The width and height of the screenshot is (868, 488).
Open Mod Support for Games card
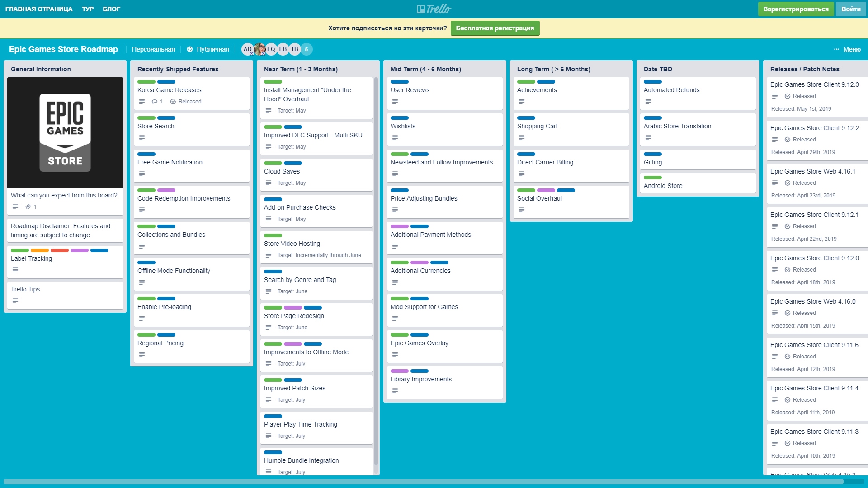[x=445, y=310]
